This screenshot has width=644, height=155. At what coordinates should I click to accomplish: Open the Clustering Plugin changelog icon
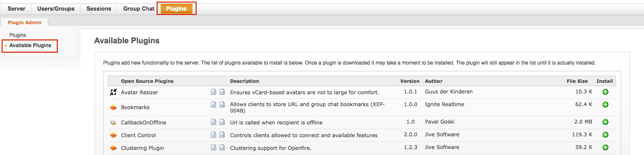222,148
